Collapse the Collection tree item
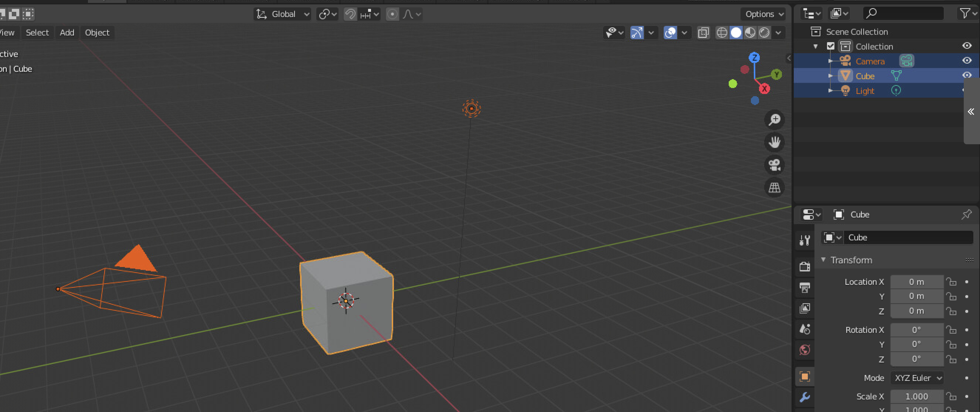Screen dimensions: 980x412 [816, 47]
